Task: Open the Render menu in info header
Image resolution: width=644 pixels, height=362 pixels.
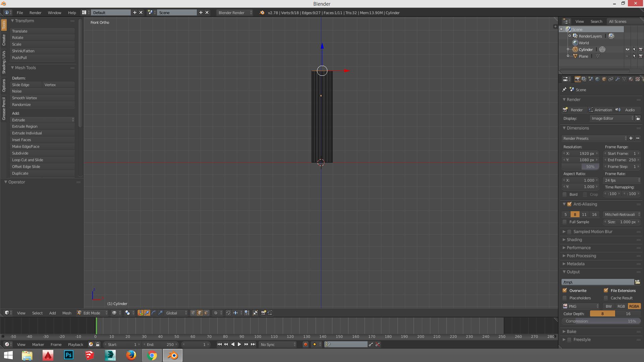Action: tap(35, 12)
